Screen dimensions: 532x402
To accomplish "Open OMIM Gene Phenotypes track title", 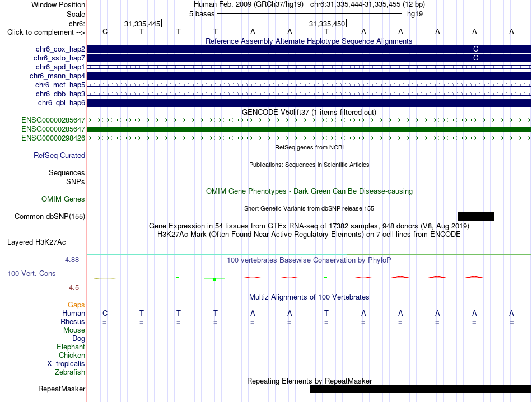I will (309, 191).
